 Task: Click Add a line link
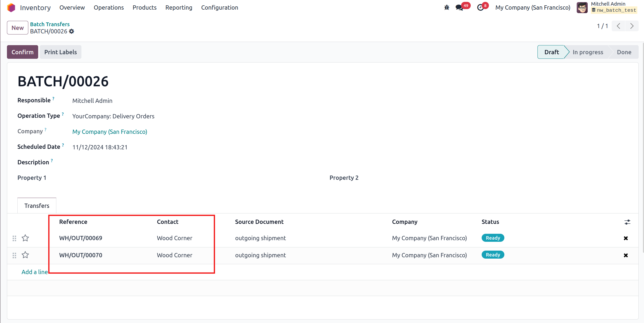point(35,272)
